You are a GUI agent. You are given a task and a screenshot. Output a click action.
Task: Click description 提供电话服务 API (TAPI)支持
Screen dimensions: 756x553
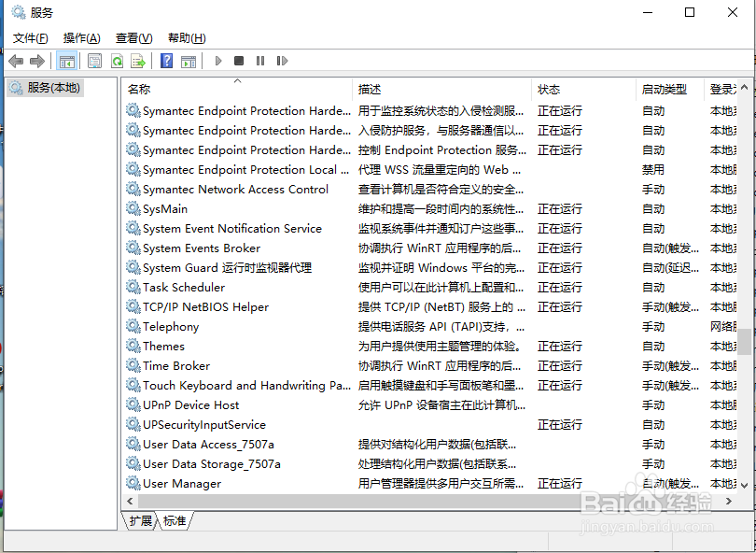[x=441, y=326]
